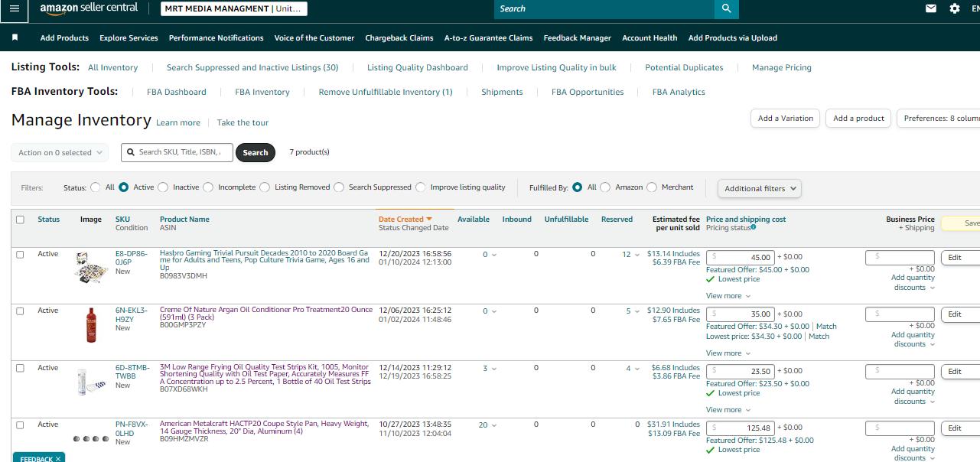Viewport: 980px width, 462px height.
Task: Open the settings gear icon
Action: 955,8
